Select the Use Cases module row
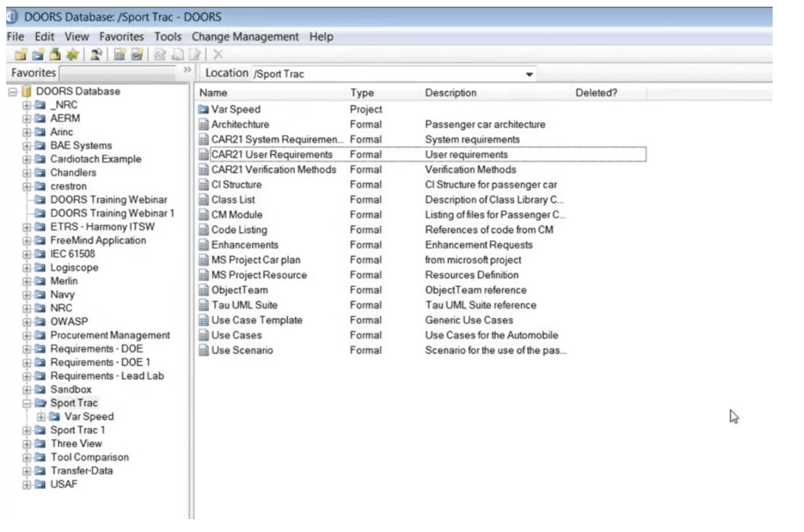This screenshot has height=532, width=804. [236, 335]
